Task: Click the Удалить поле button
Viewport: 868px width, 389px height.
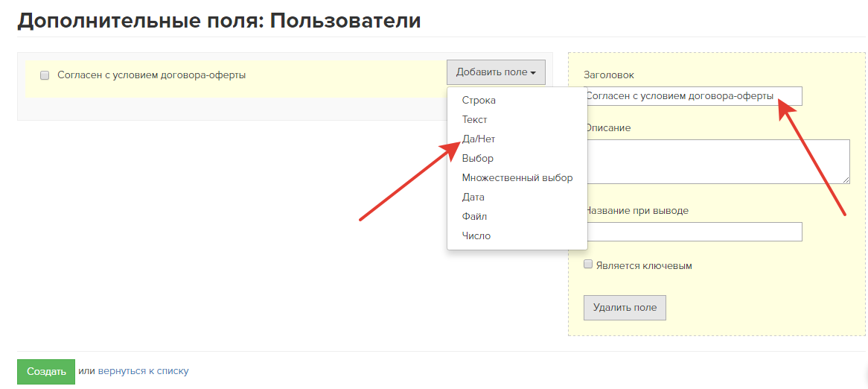Action: point(625,308)
